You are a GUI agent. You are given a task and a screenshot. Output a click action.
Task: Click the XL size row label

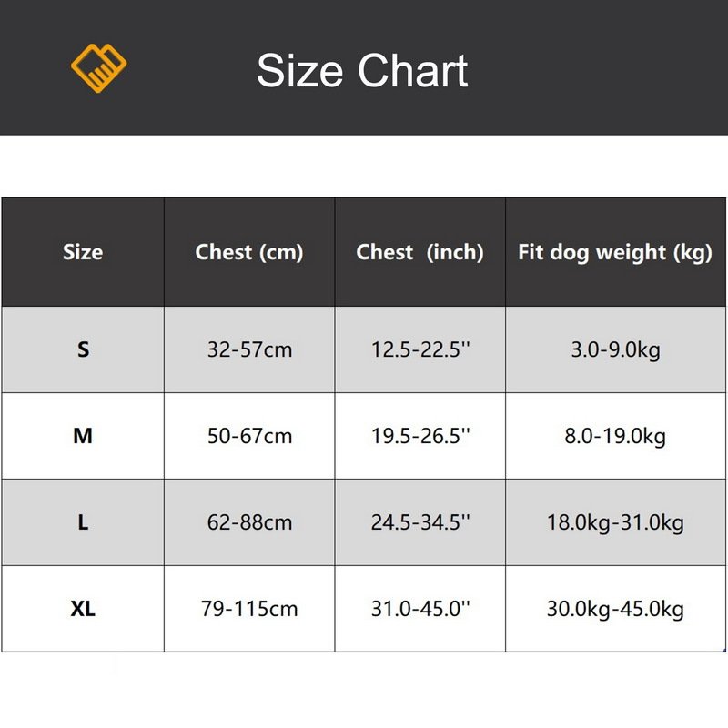[x=83, y=609]
